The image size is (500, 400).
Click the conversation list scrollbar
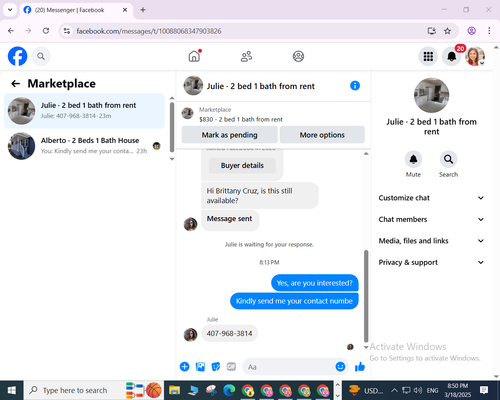coord(172,127)
